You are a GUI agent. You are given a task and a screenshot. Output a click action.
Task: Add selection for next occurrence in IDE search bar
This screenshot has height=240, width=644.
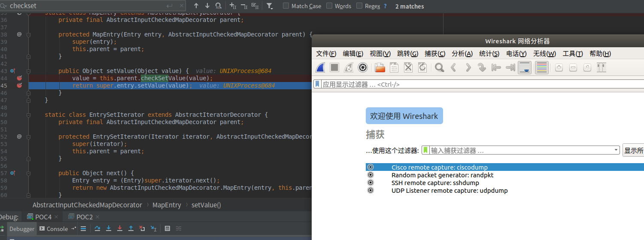coord(233,6)
